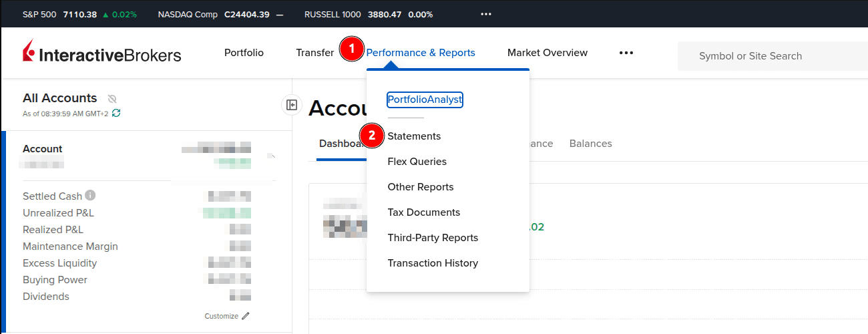The width and height of the screenshot is (868, 334).
Task: Click the Dividends row
Action: 137,297
